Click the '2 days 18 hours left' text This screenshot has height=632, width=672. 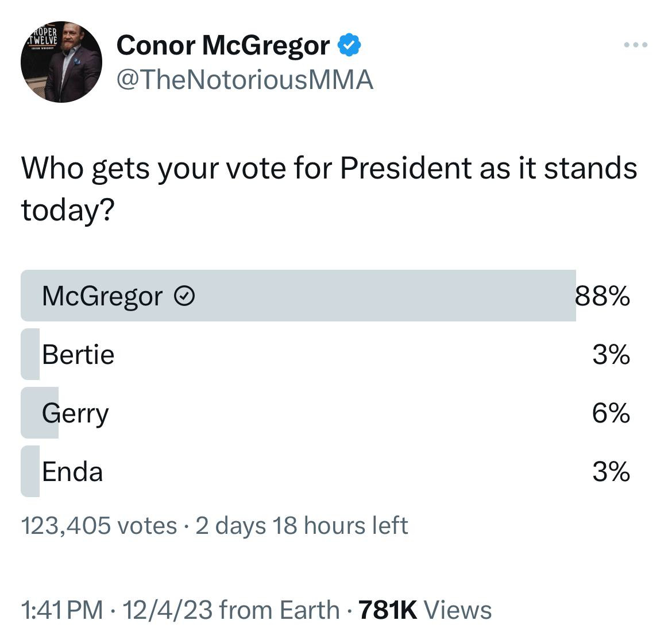[302, 525]
